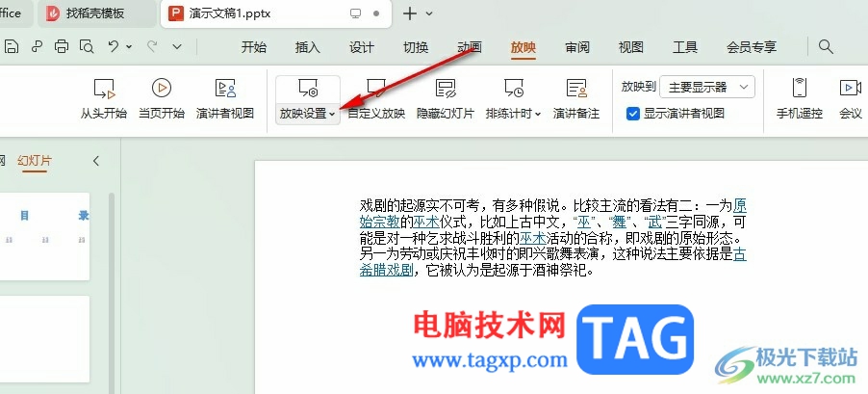This screenshot has width=868, height=394.
Task: Open the 审阅 tab
Action: point(577,47)
